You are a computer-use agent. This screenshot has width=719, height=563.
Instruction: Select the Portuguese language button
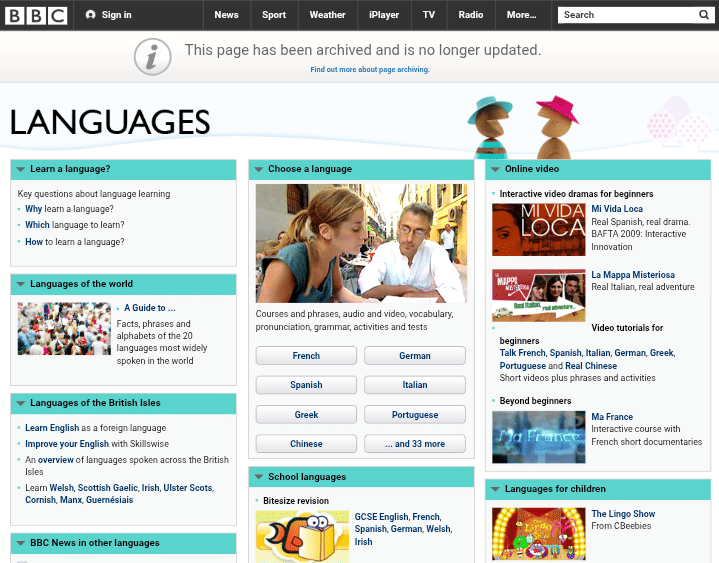point(415,415)
